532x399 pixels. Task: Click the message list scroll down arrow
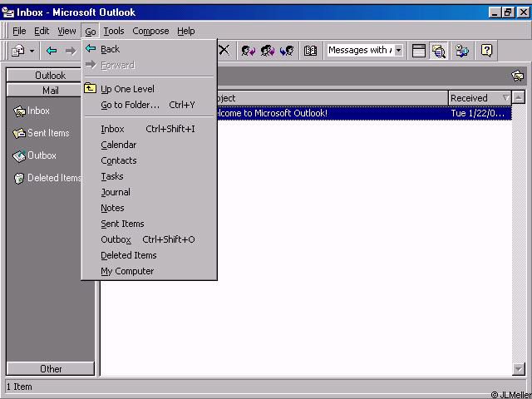pyautogui.click(x=519, y=368)
